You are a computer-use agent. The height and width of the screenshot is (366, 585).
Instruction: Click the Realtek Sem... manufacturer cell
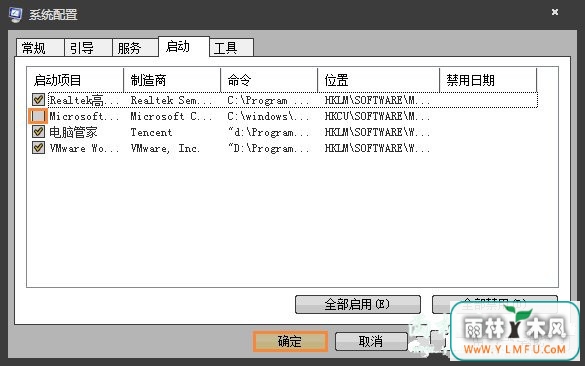coord(172,100)
